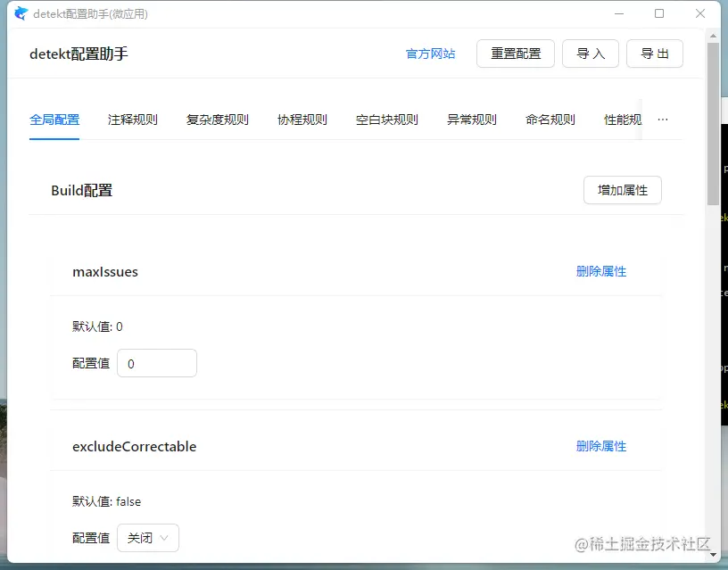Viewport: 728px width, 570px height.
Task: Switch to the 注释规则 tab
Action: pyautogui.click(x=133, y=120)
